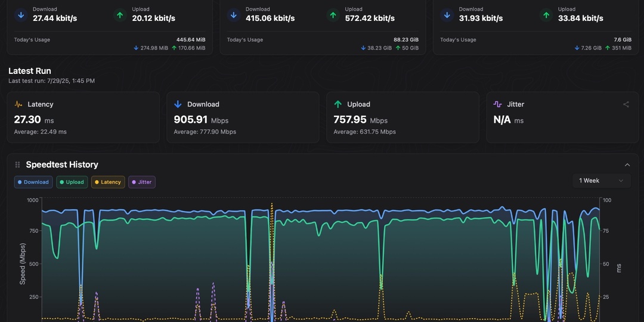This screenshot has height=322, width=644.
Task: Select the 905.91 Mbps download value
Action: pyautogui.click(x=201, y=120)
